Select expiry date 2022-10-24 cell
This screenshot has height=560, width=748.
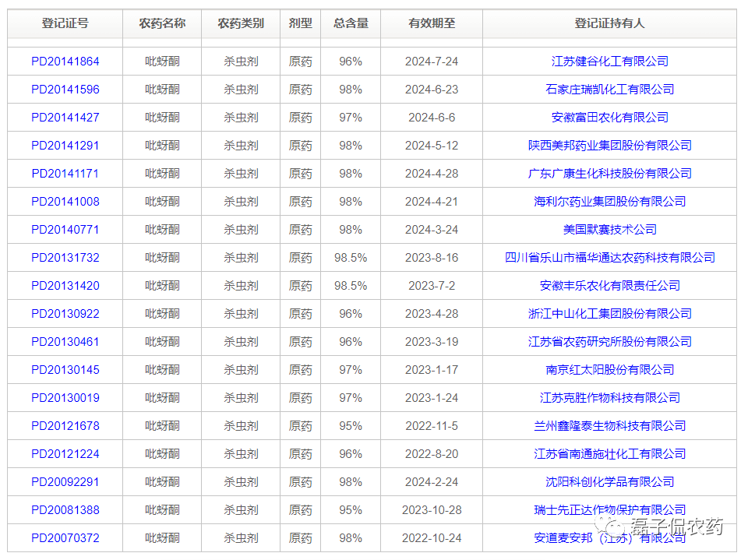pos(432,538)
